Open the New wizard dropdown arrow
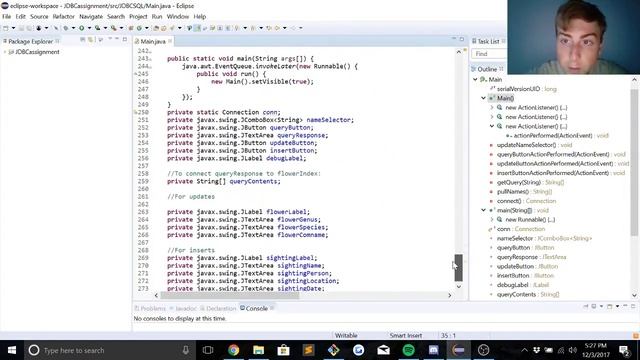640x360 pixels. [x=13, y=28]
